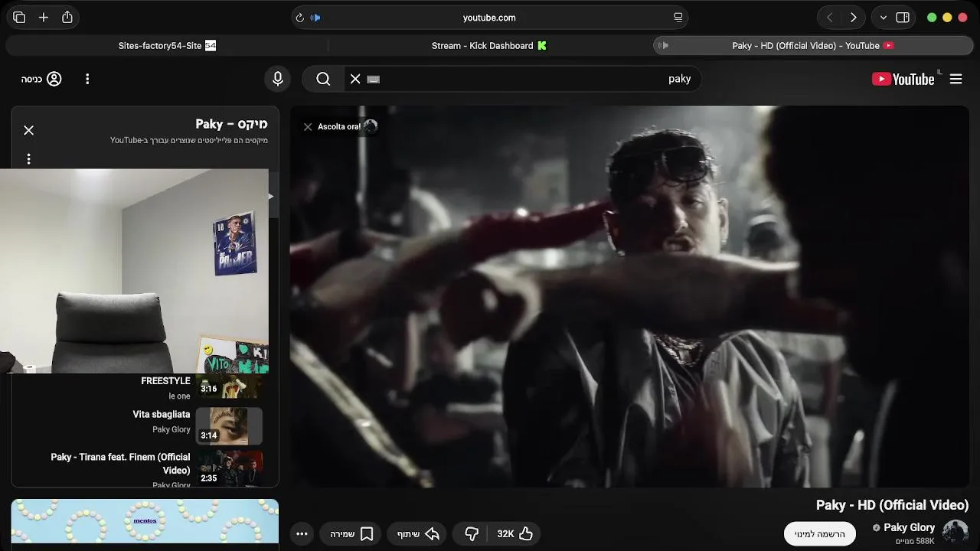Close the Paky mix playlist panel
The image size is (980, 551).
point(28,130)
